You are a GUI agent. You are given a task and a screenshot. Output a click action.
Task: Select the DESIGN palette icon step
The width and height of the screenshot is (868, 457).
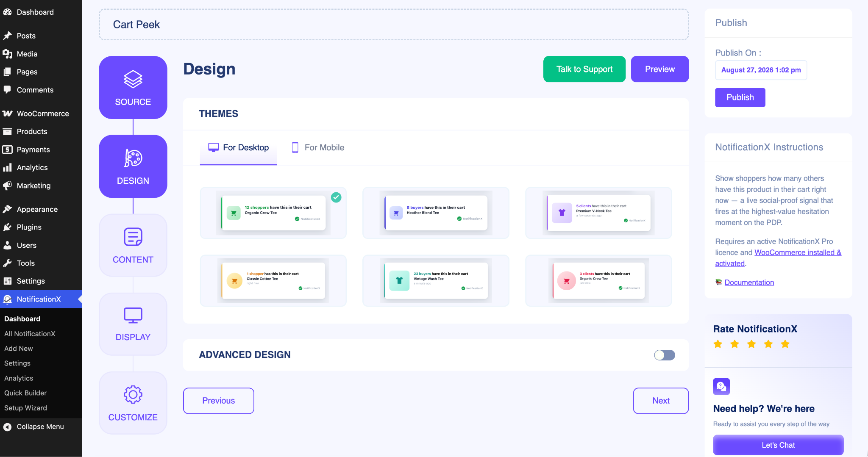pyautogui.click(x=133, y=158)
